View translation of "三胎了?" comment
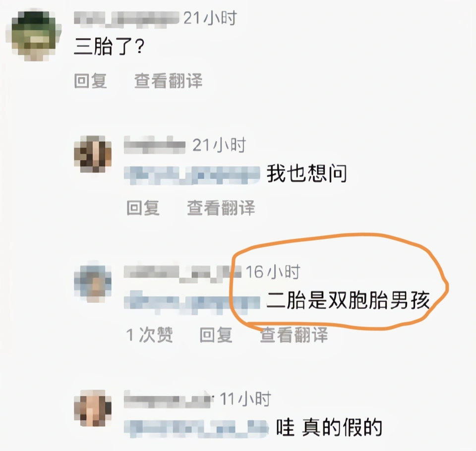476x451 pixels. 169,81
